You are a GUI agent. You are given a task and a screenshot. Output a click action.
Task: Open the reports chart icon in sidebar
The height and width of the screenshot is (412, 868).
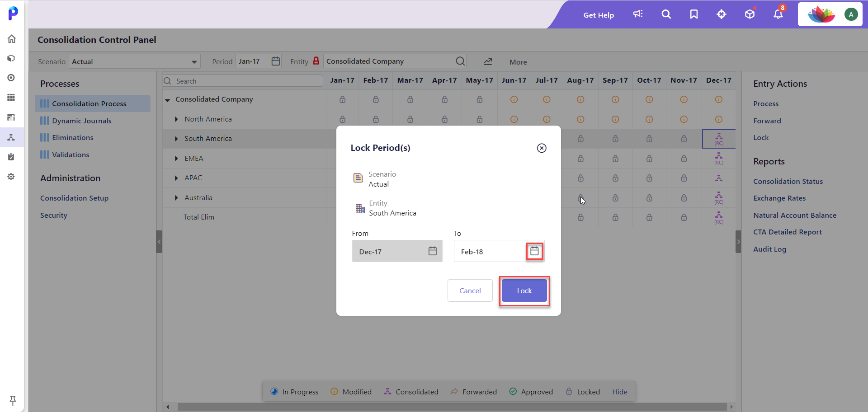click(12, 117)
